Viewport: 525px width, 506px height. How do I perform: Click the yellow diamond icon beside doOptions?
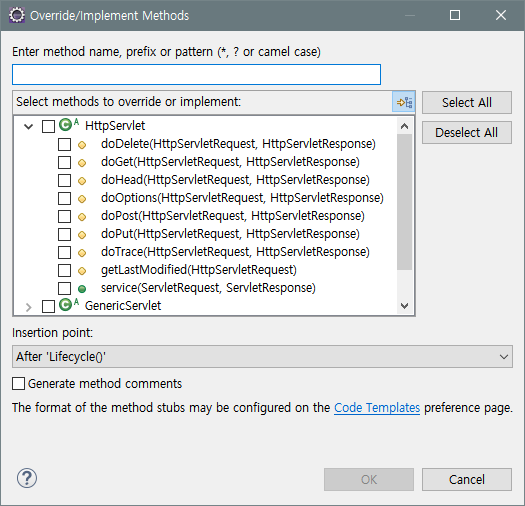click(x=82, y=199)
